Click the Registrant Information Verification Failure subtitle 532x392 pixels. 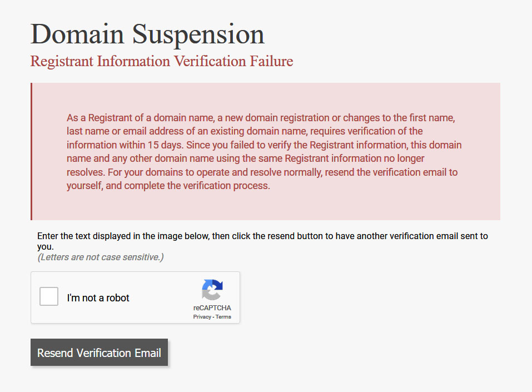click(161, 61)
